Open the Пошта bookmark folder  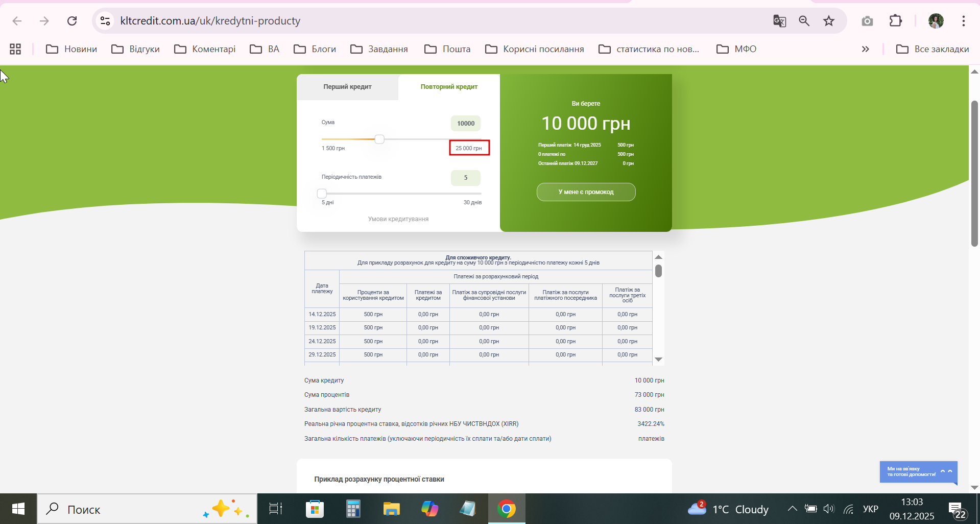(447, 49)
